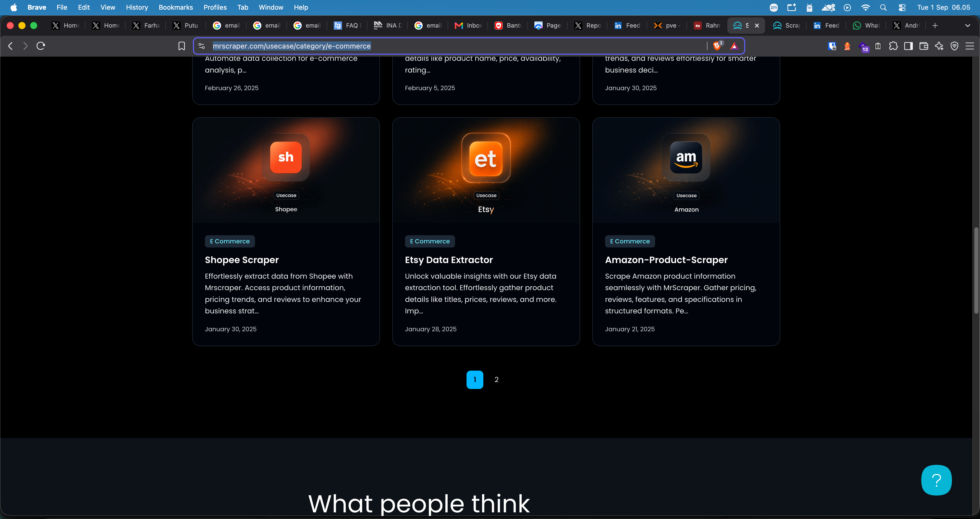Open the Bookmarks menu

pyautogui.click(x=176, y=7)
